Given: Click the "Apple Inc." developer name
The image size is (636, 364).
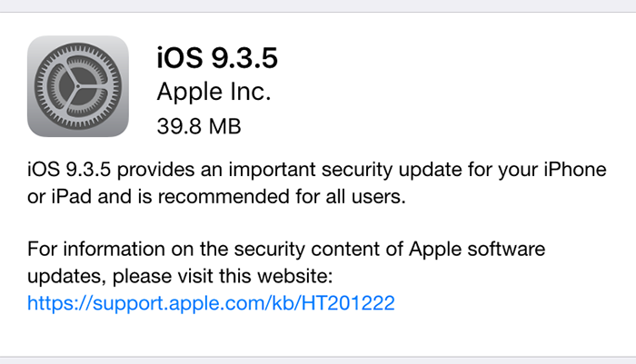Looking at the screenshot, I should tap(214, 92).
